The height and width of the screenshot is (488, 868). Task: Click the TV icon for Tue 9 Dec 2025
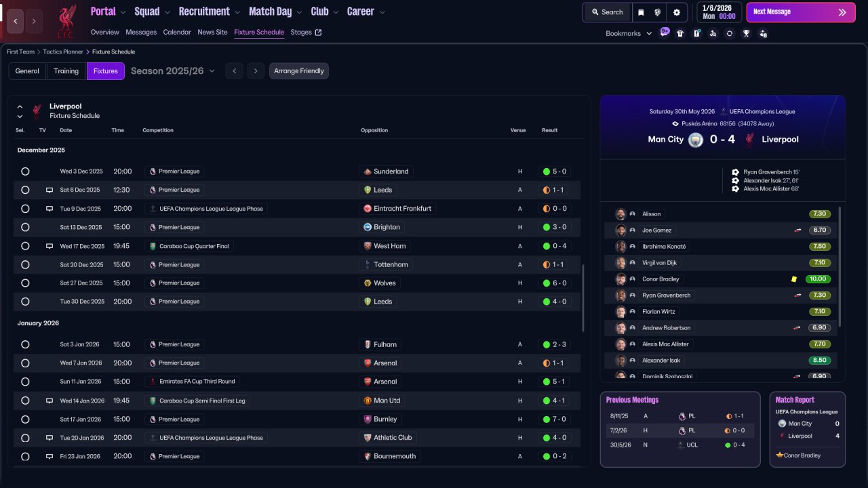pyautogui.click(x=50, y=209)
